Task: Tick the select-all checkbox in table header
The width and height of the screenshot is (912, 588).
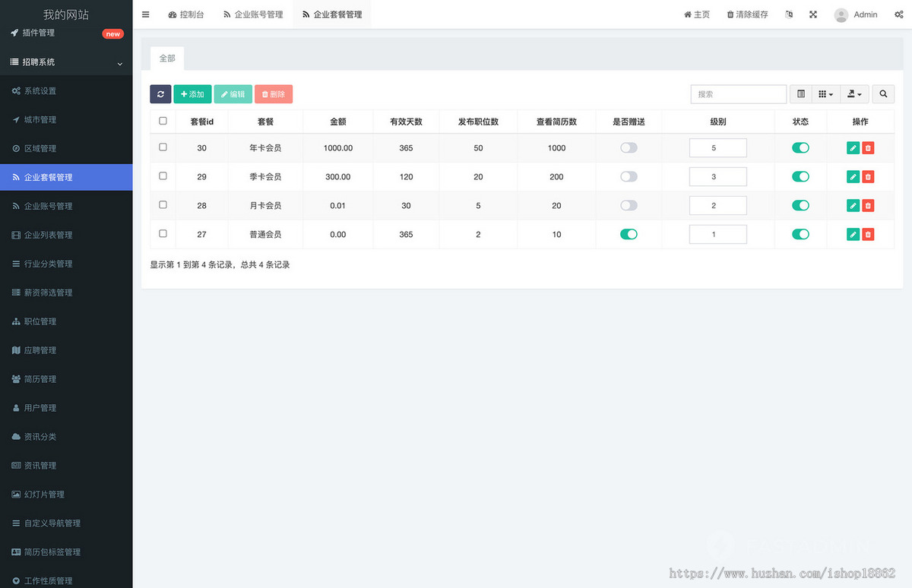Action: point(163,121)
